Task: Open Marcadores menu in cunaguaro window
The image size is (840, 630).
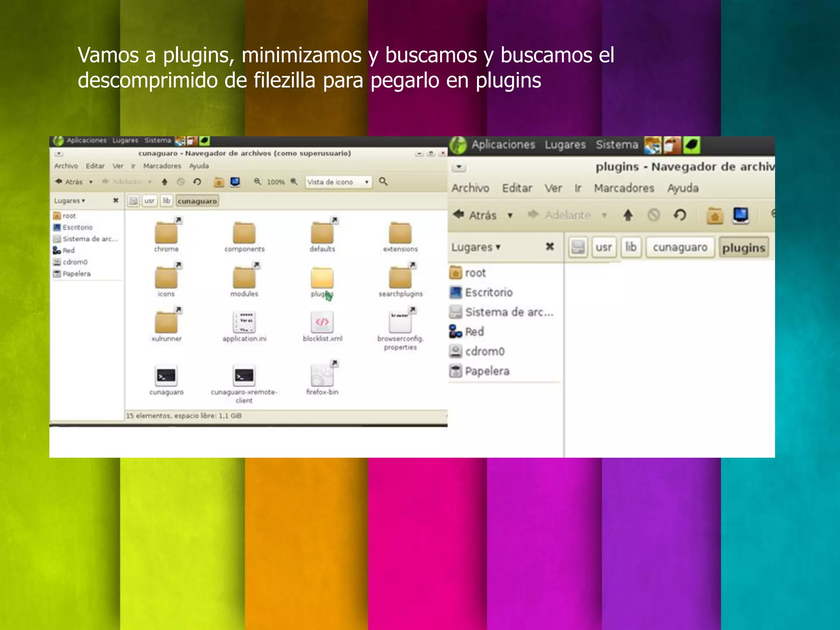Action: 162,166
